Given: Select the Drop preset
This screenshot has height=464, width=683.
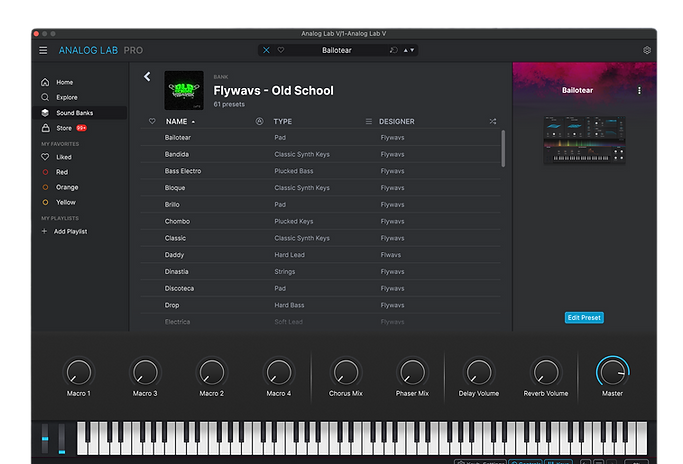Looking at the screenshot, I should click(320, 305).
